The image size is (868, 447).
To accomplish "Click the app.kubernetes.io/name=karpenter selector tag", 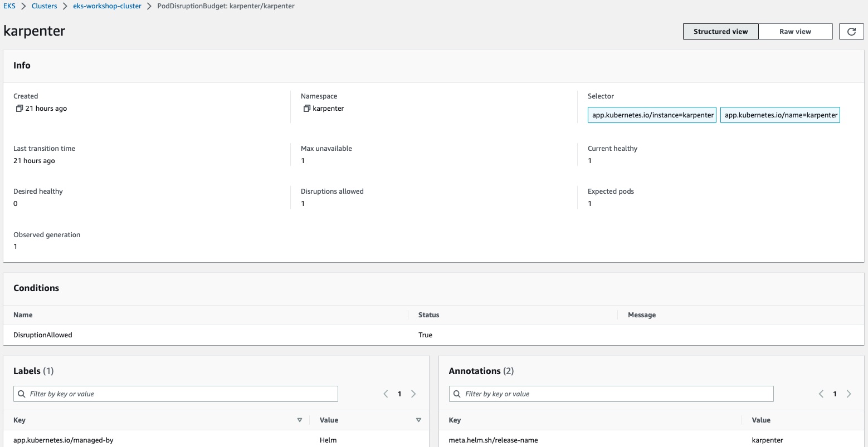I will pyautogui.click(x=780, y=115).
